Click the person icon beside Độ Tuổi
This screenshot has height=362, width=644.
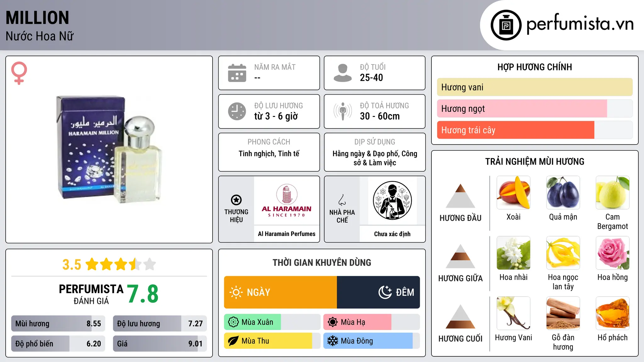click(x=343, y=73)
